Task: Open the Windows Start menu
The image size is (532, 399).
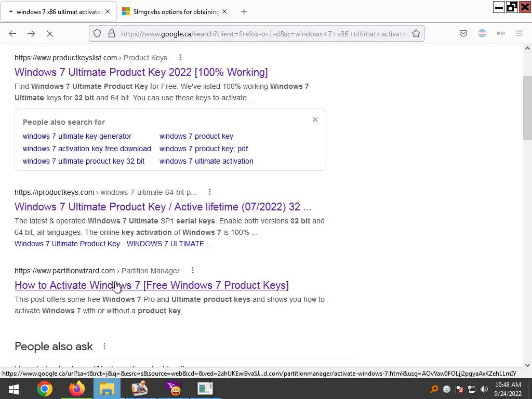Action: [x=13, y=389]
